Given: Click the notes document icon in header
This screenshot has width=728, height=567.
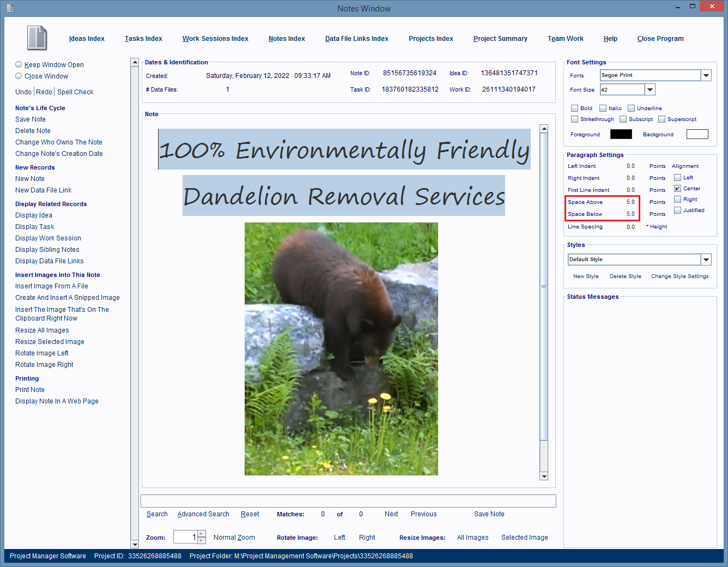Looking at the screenshot, I should tap(37, 38).
